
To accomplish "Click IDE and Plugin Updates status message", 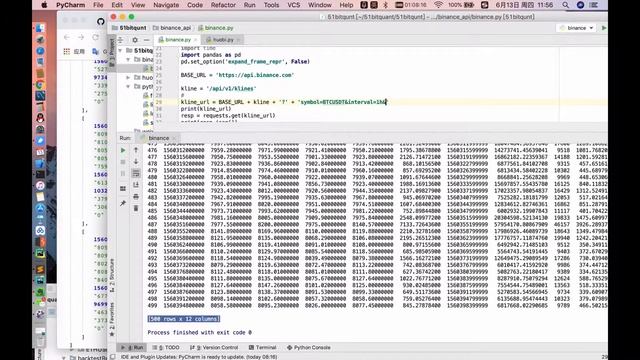I will pos(199,357).
